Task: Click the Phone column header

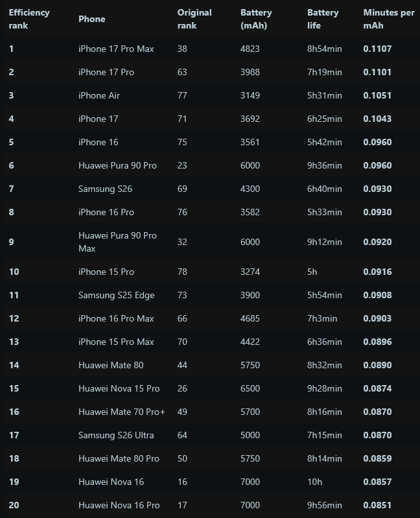Action: click(92, 19)
